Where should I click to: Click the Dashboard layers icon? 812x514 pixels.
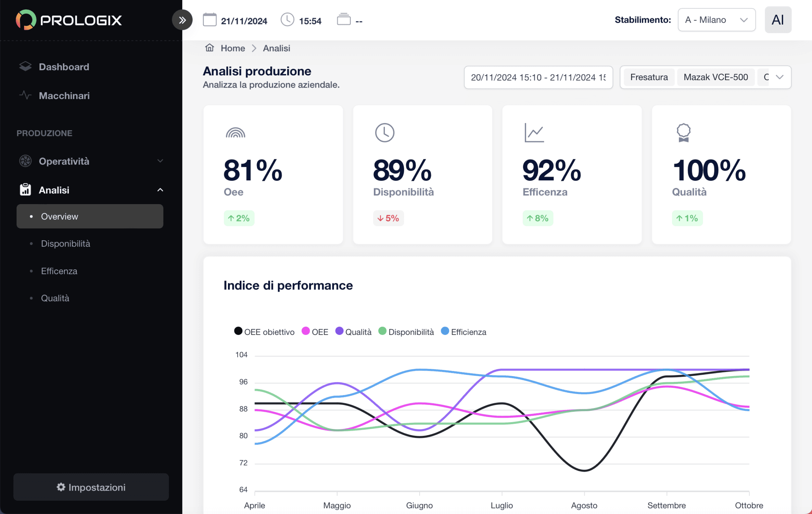25,67
